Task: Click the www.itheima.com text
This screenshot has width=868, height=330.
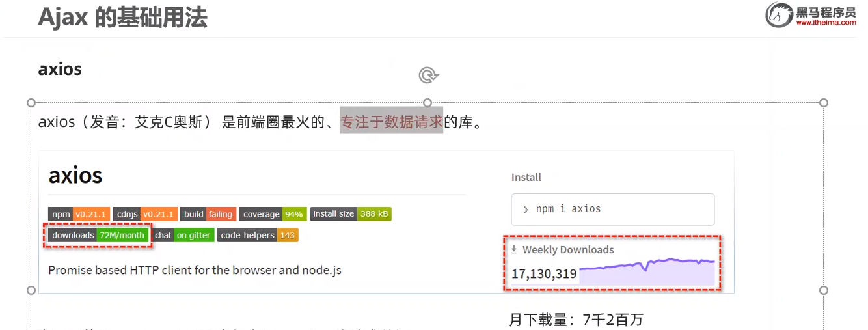Action: click(x=826, y=22)
